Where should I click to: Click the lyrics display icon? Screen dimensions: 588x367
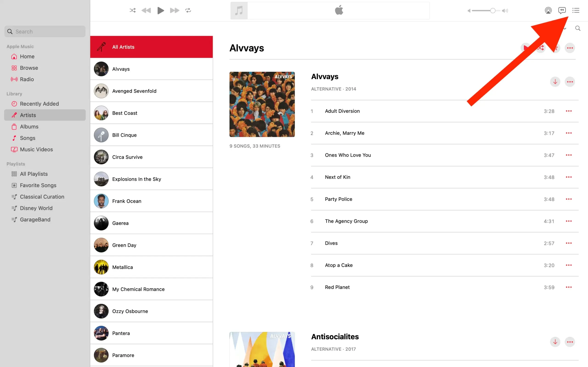[562, 10]
